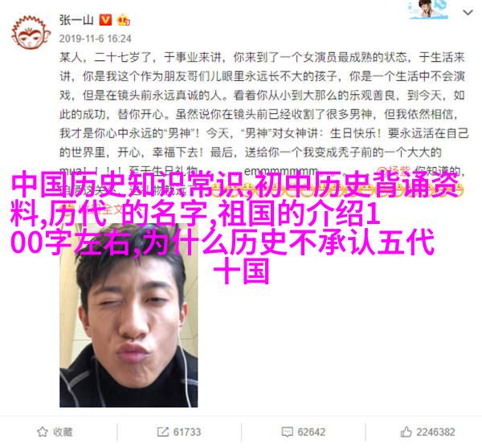Click the emoji row under the post text
The width and height of the screenshot is (482, 448).
coord(335,190)
